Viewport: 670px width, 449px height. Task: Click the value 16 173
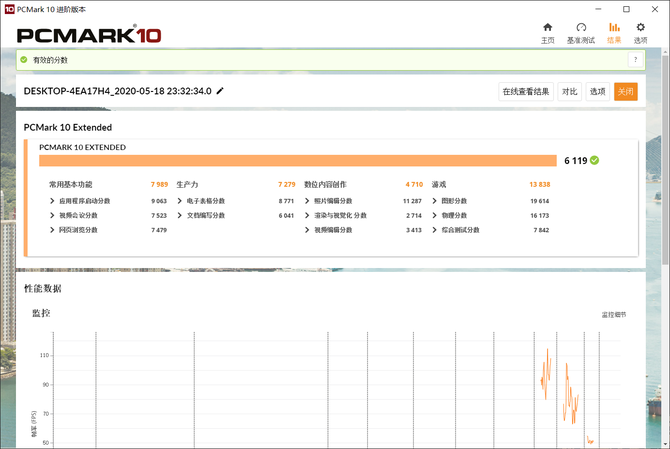(540, 215)
